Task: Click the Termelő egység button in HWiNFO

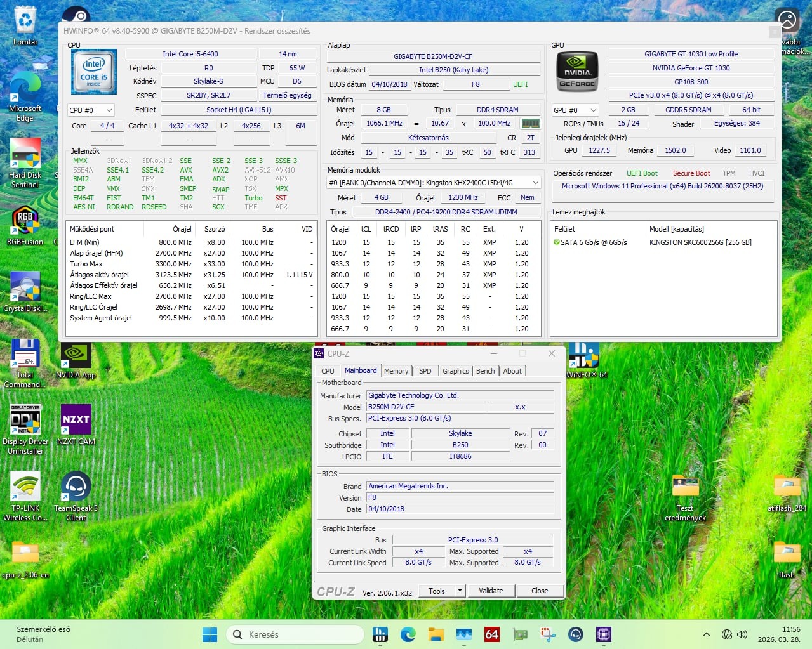Action: coord(287,95)
